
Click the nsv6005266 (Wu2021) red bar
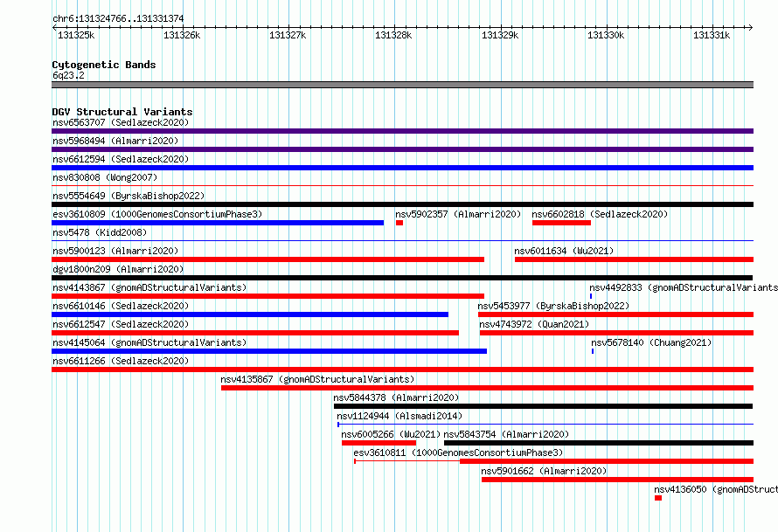click(x=379, y=443)
